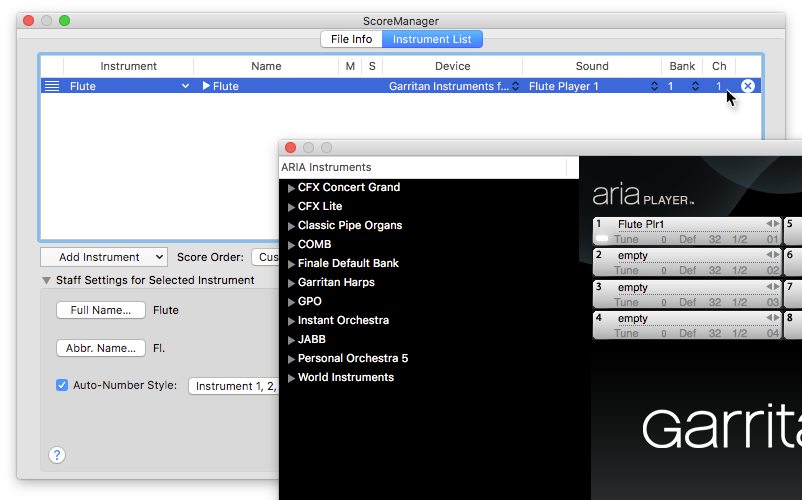Viewport: 802px width, 500px height.
Task: Expand the Personal Orchestra 5 library
Action: point(291,358)
